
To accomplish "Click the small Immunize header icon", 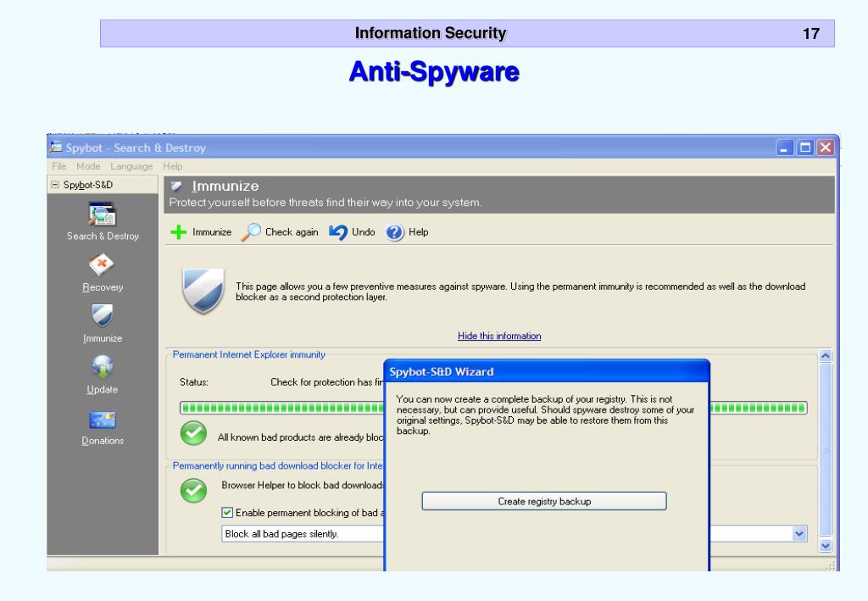I will click(x=176, y=186).
